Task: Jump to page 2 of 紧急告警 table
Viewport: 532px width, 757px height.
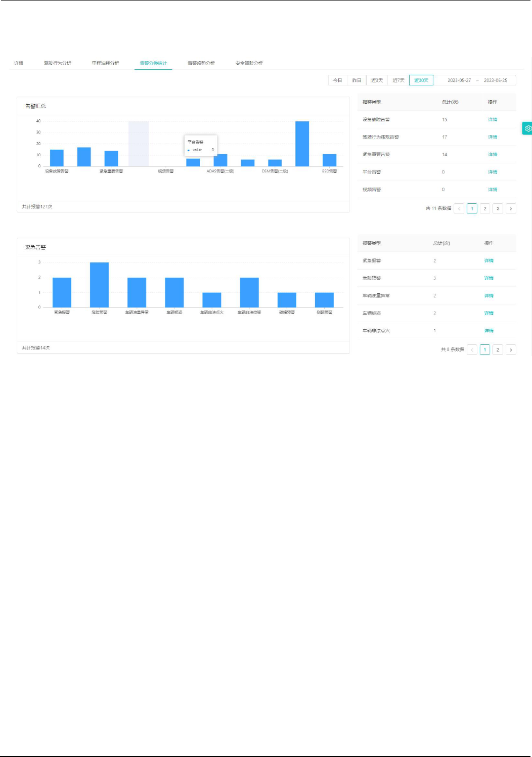Action: pyautogui.click(x=498, y=349)
